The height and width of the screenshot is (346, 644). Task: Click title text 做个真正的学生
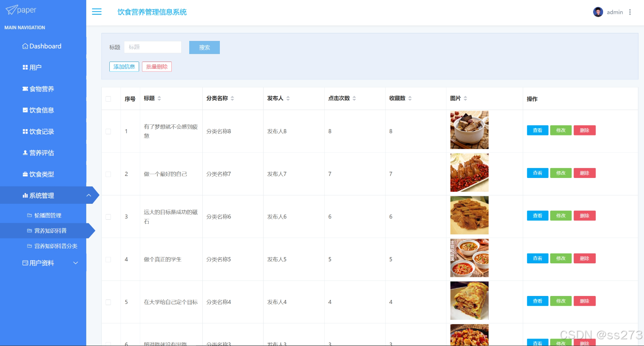click(163, 259)
